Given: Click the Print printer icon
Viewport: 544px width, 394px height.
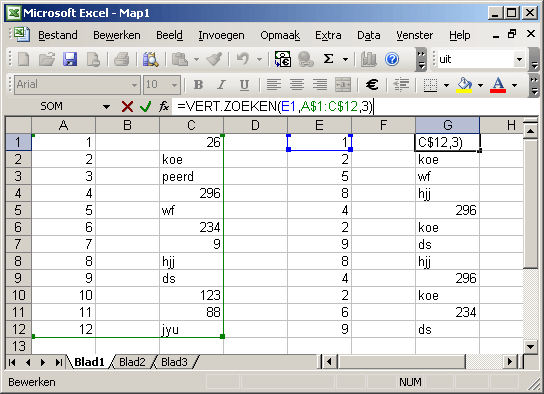Looking at the screenshot, I should coord(121,59).
